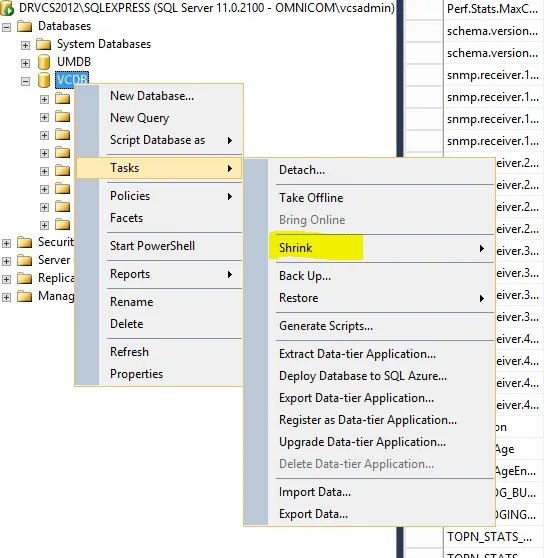This screenshot has height=558, width=544.
Task: Click the Databases folder icon
Action: tap(25, 27)
